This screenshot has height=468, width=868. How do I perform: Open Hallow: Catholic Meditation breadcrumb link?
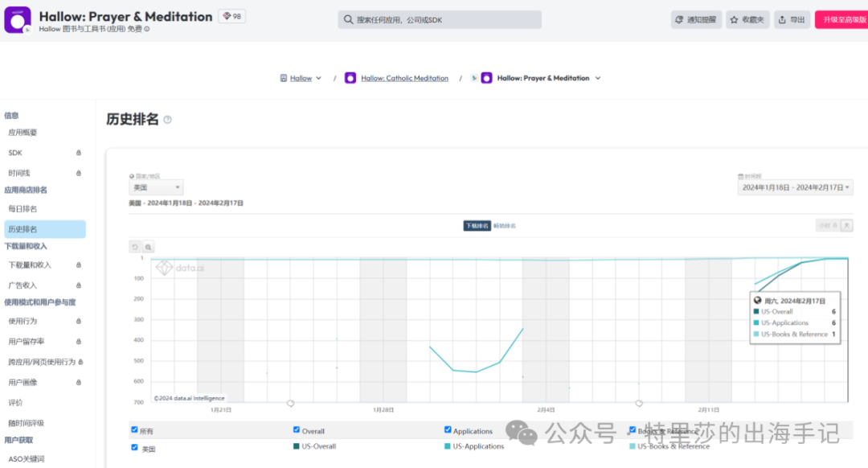pos(404,78)
